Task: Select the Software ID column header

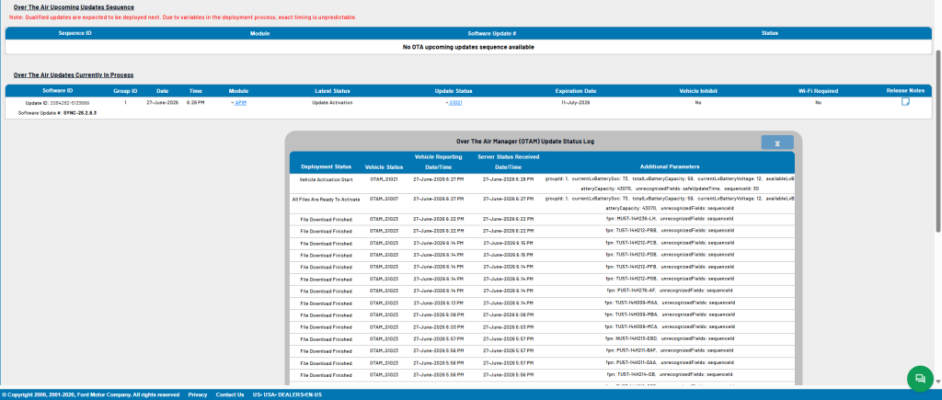Action: click(58, 91)
